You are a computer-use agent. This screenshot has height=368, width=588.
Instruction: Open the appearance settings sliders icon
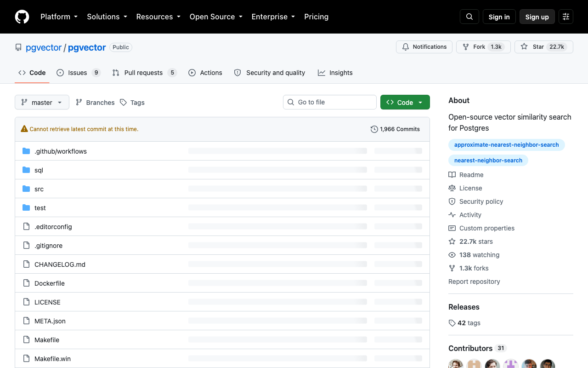tap(566, 17)
